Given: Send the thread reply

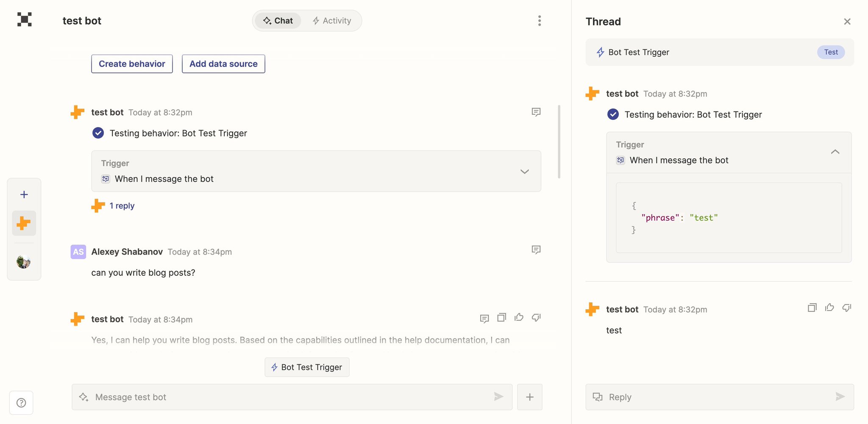Looking at the screenshot, I should pos(840,397).
